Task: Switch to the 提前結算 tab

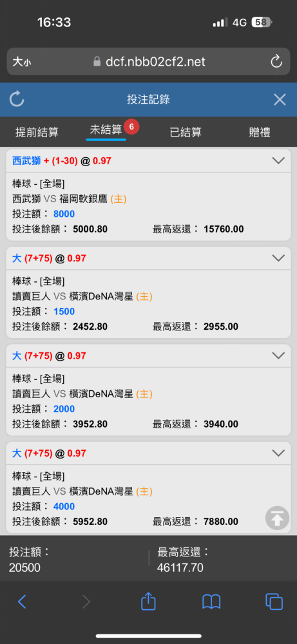Action: click(37, 132)
